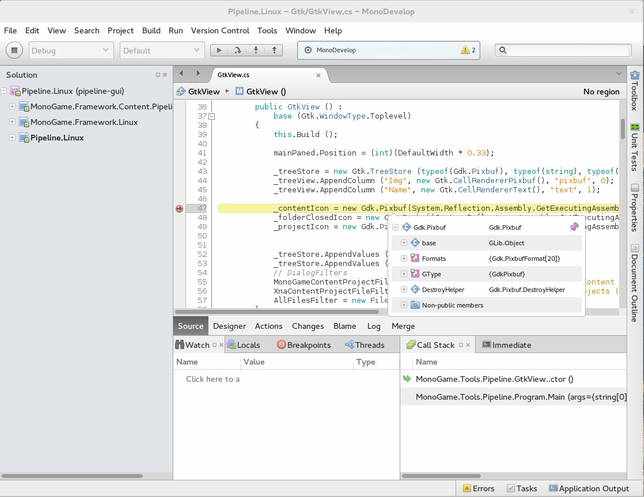Open the Version Control menu
644x497 pixels.
220,30
